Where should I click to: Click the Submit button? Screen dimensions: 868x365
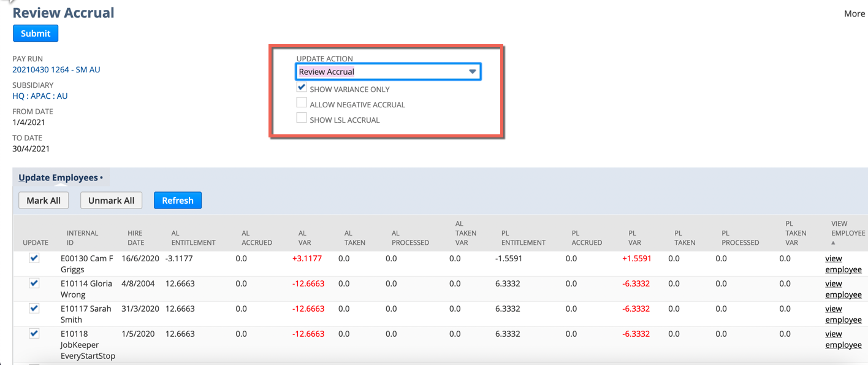pos(35,33)
